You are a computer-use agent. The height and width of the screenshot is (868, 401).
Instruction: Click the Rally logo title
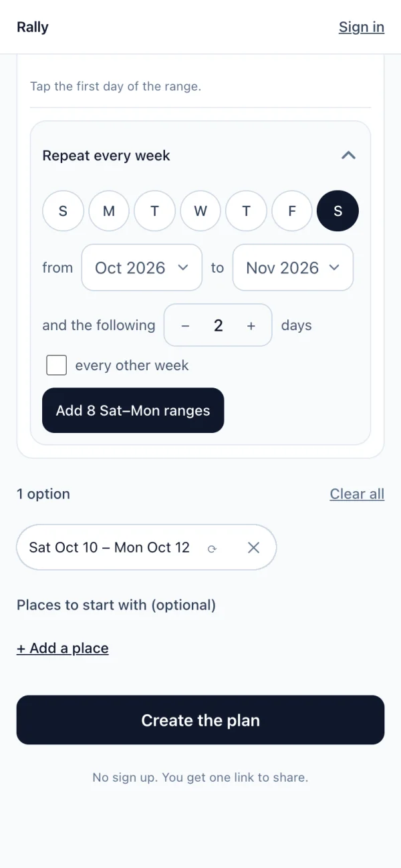[33, 27]
